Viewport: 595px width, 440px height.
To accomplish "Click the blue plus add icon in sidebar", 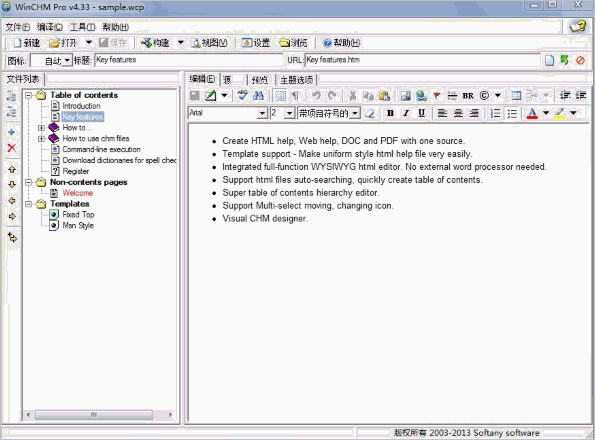I will click(x=11, y=132).
